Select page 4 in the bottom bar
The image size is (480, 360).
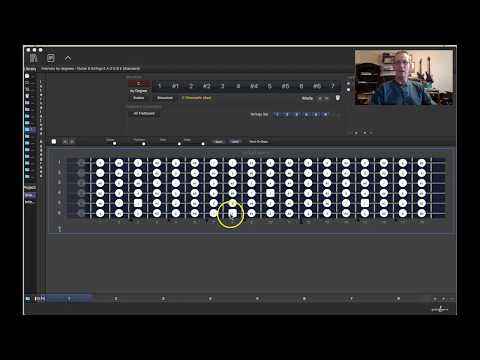point(210,299)
